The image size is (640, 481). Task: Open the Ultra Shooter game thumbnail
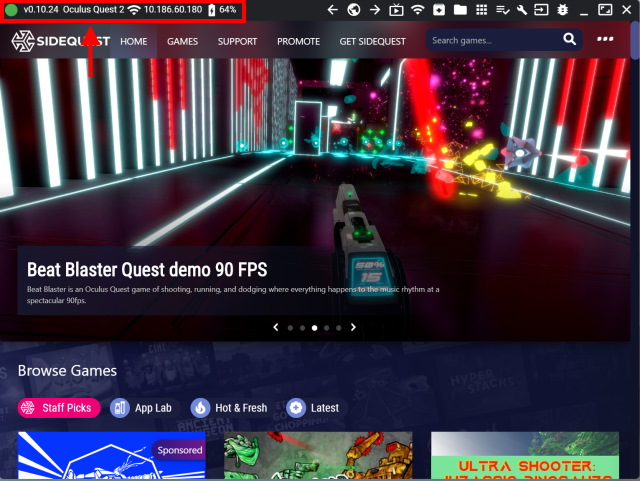[x=525, y=455]
